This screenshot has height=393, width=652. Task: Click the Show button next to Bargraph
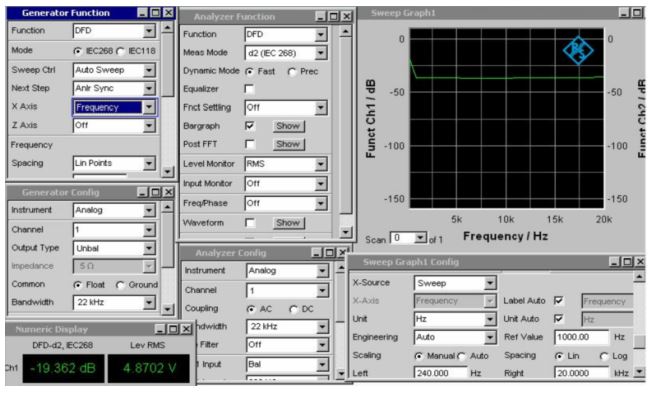click(289, 126)
